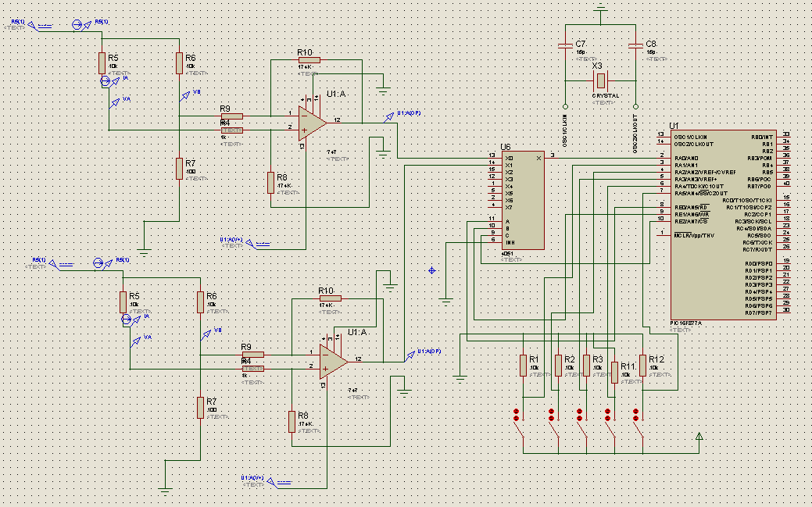Click the PIC16F877A part name text
This screenshot has height=507, width=812.
tap(686, 323)
